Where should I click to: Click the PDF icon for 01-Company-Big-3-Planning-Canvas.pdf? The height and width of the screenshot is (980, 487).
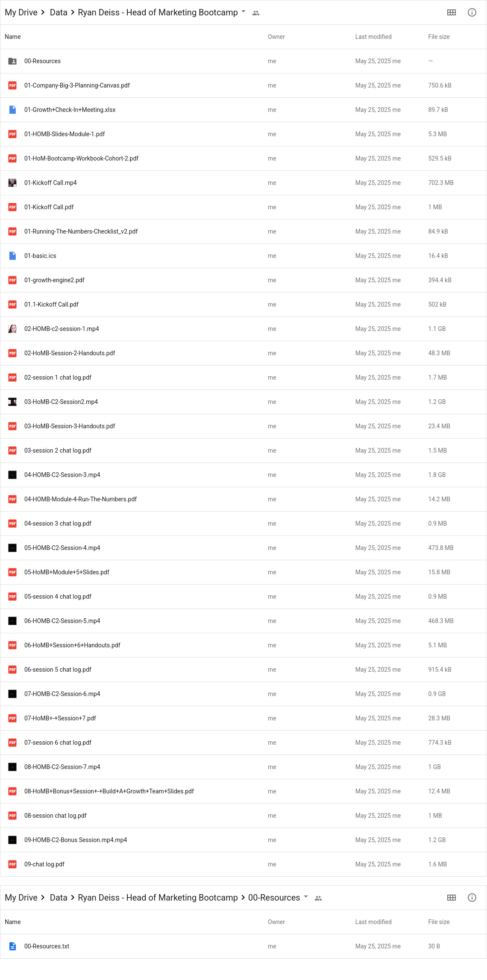click(12, 85)
